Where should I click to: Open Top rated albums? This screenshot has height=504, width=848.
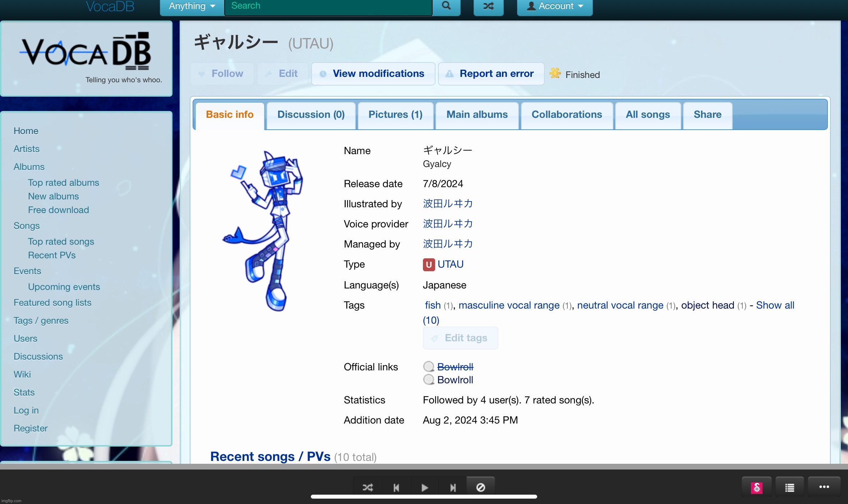(x=64, y=182)
